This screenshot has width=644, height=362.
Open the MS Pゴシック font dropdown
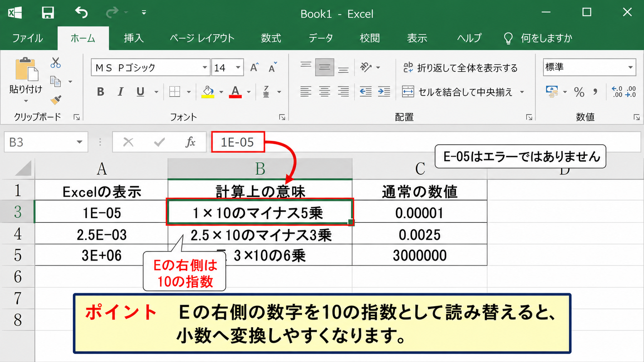pos(205,68)
